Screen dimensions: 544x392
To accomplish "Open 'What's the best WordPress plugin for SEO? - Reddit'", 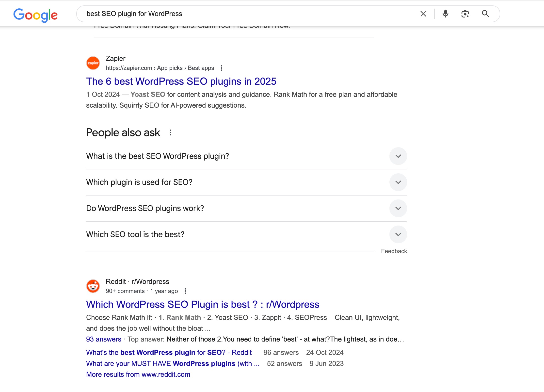I will pos(169,353).
